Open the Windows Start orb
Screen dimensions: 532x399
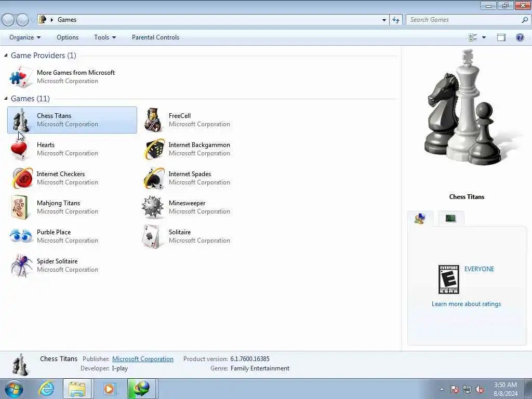[14, 389]
